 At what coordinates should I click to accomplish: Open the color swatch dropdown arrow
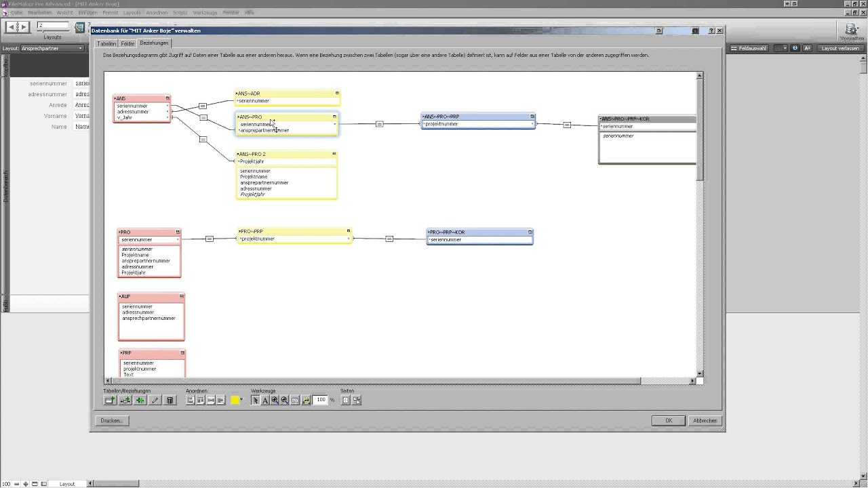pos(241,400)
